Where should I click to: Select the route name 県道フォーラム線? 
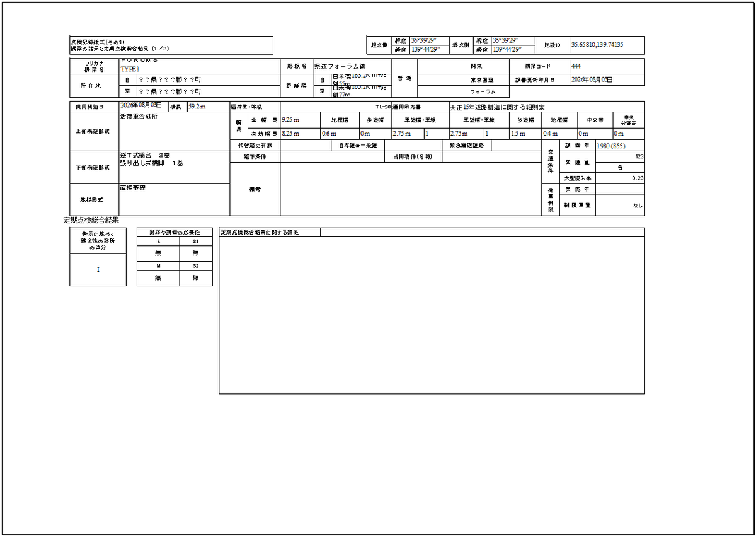(340, 66)
